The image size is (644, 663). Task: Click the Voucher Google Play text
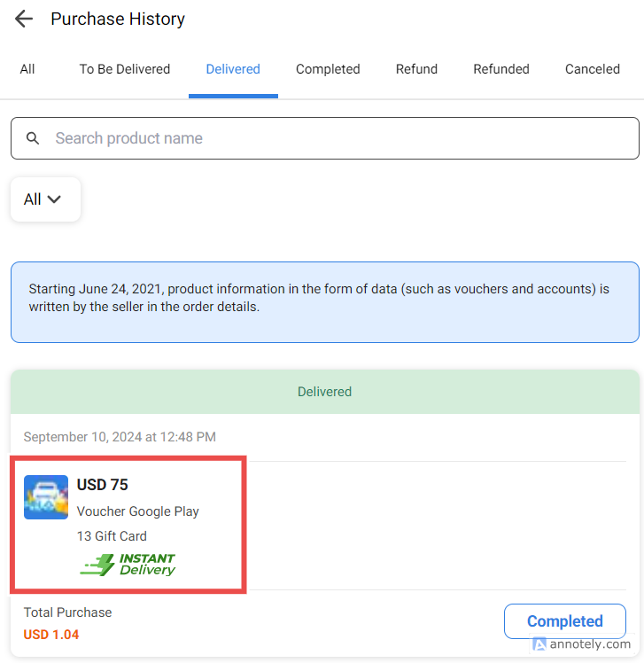[x=138, y=511]
